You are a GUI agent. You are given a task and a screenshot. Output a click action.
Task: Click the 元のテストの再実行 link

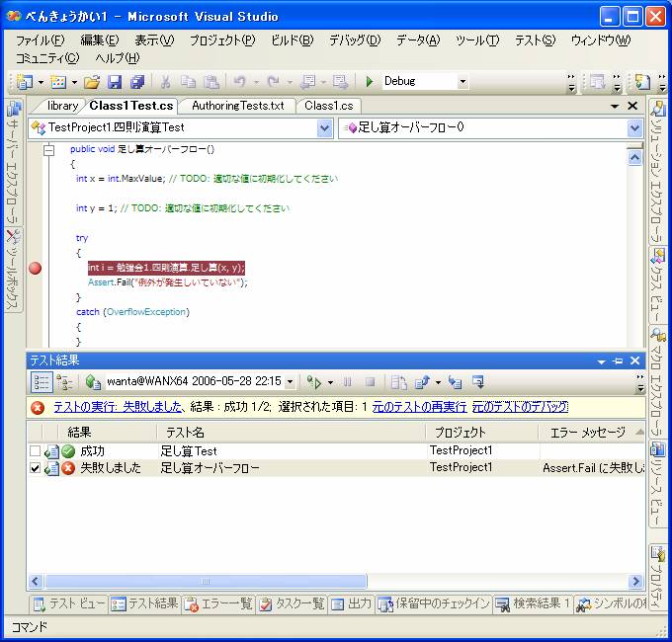(x=418, y=407)
